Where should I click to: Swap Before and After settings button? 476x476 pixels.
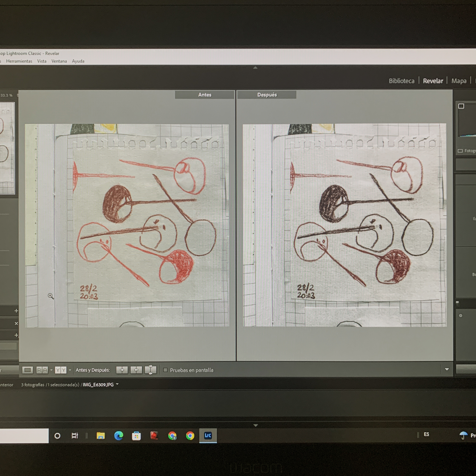pos(151,370)
